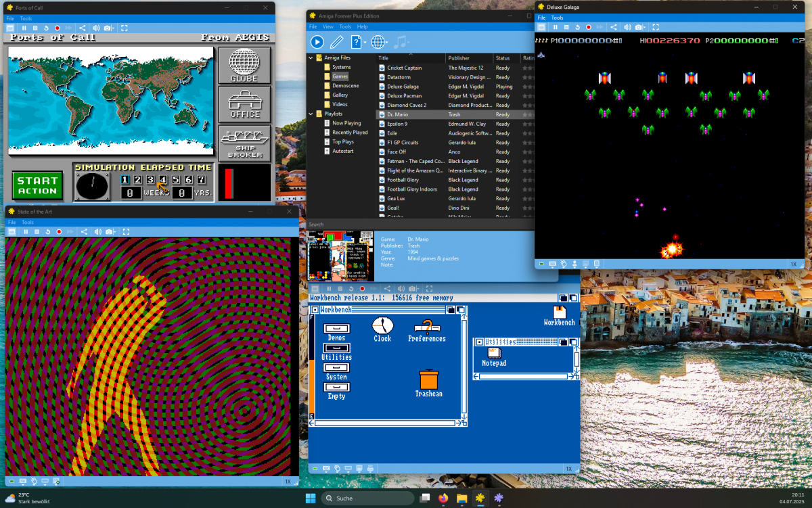Click the pencil Edit icon in Amiga Forever
The height and width of the screenshot is (508, 812).
pos(336,42)
